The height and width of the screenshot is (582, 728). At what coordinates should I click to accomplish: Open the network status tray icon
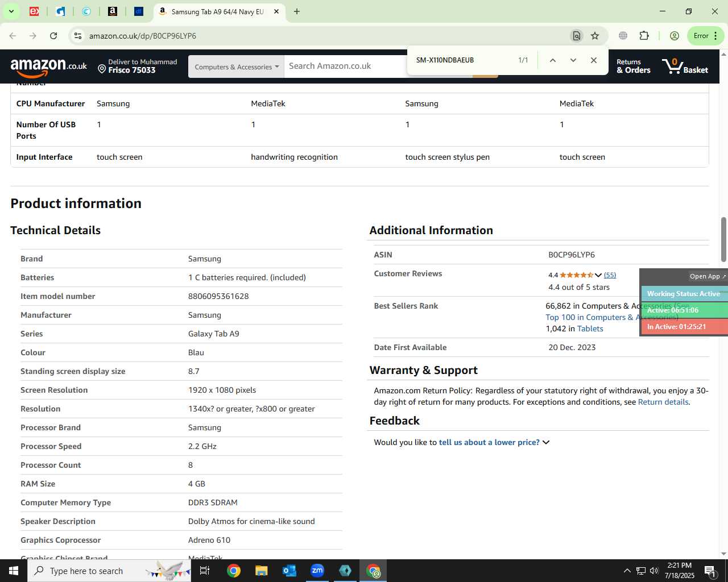click(640, 571)
